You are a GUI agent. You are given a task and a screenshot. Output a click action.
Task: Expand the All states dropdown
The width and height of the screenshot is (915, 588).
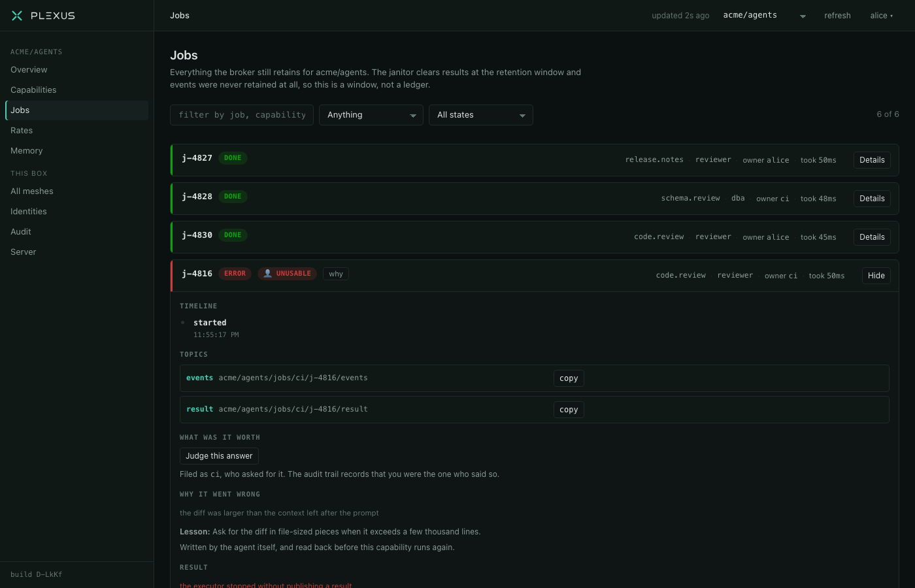pos(481,115)
